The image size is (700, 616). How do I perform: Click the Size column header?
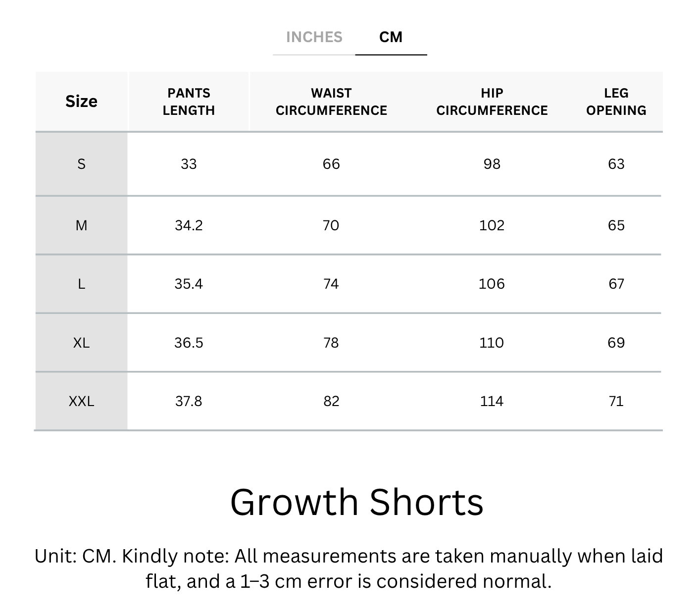(81, 102)
